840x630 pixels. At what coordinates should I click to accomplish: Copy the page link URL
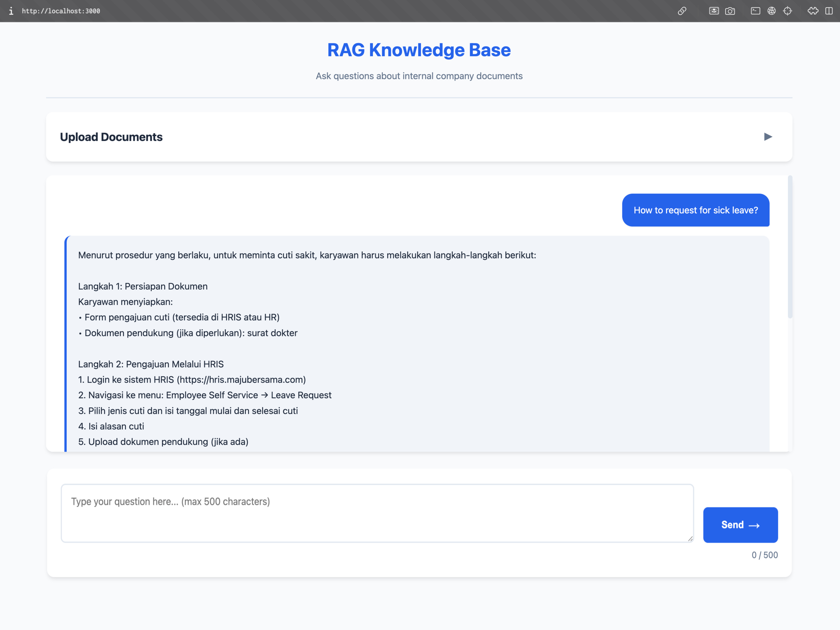(x=682, y=11)
